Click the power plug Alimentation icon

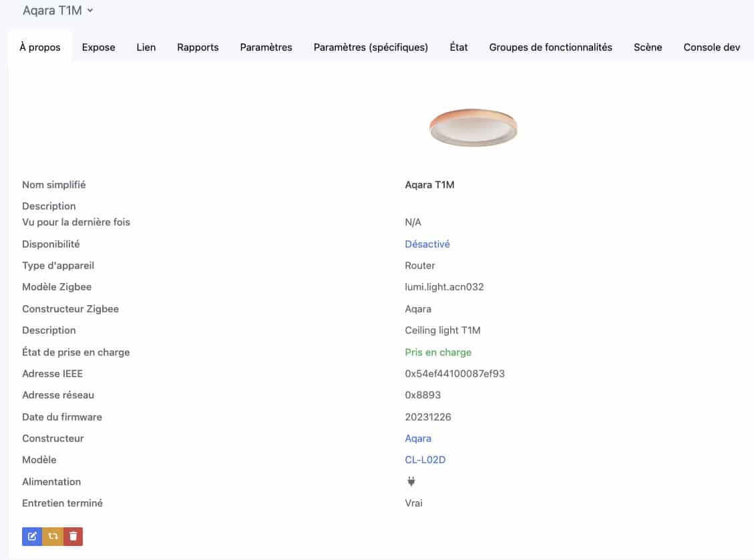pos(411,481)
